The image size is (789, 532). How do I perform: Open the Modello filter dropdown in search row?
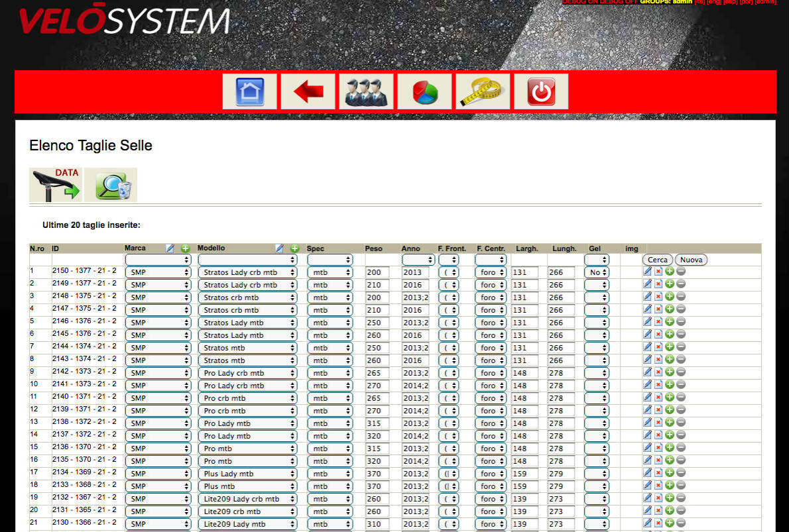pos(247,260)
